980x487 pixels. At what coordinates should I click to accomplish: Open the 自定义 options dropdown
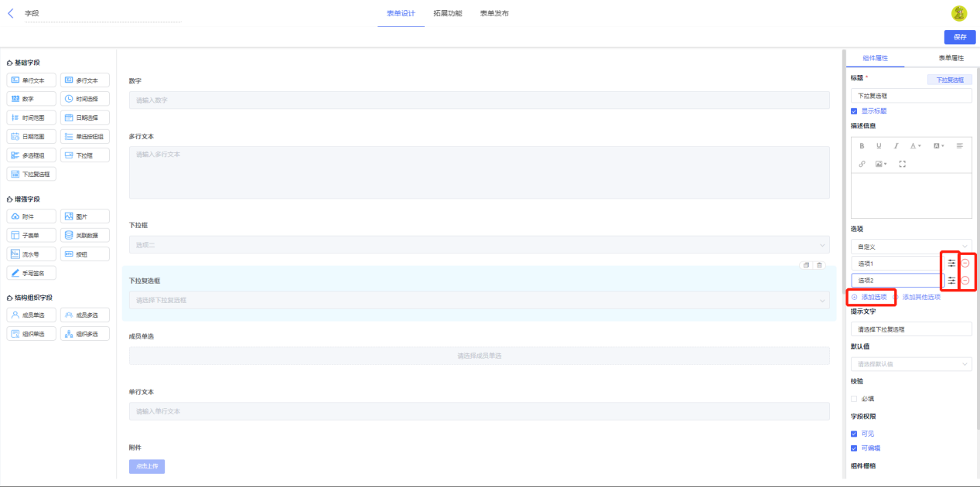(x=911, y=247)
